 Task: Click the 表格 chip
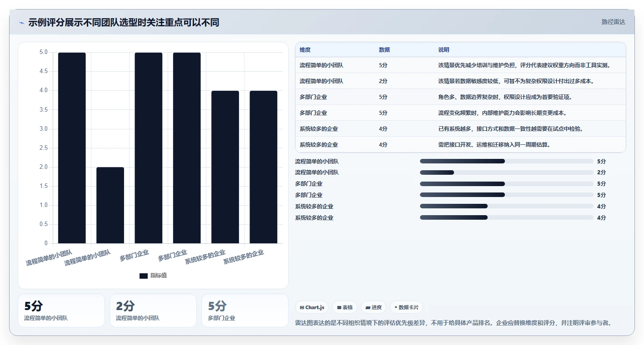coord(344,307)
